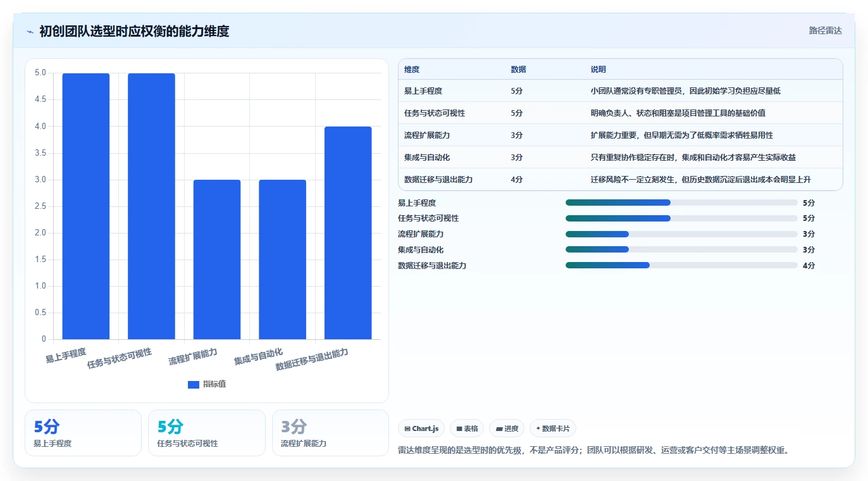The image size is (868, 481).
Task: Open the 5分 易上手程度 data card
Action: click(83, 433)
